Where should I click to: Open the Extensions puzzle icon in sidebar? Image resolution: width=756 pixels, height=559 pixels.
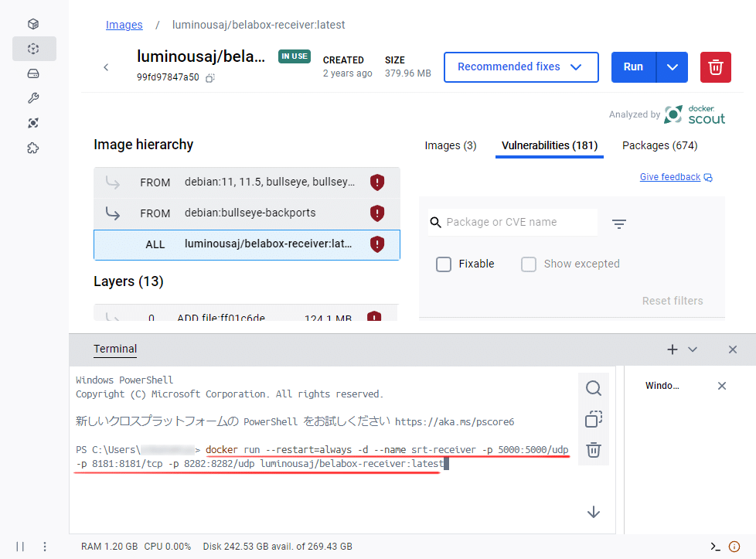33,148
